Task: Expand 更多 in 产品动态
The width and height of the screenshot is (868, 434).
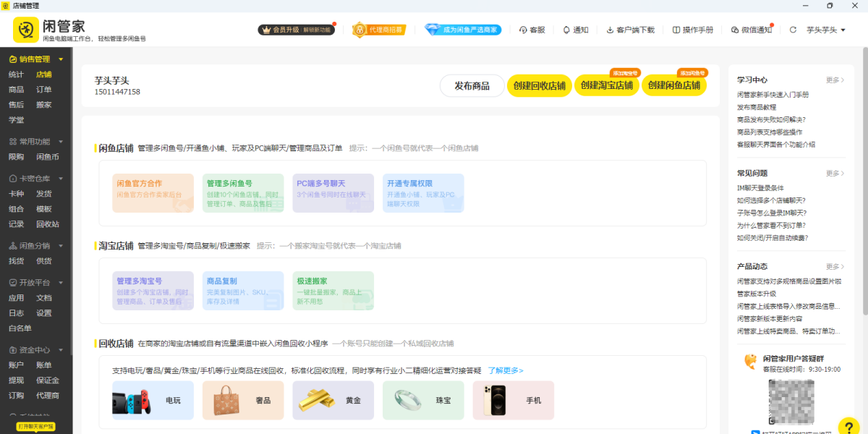Action: coord(835,267)
